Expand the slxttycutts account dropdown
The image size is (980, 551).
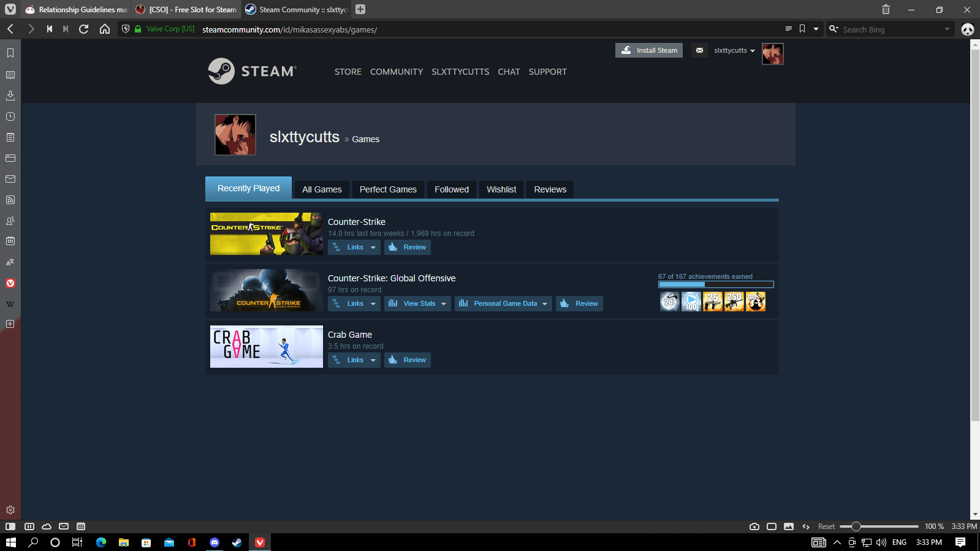click(734, 50)
